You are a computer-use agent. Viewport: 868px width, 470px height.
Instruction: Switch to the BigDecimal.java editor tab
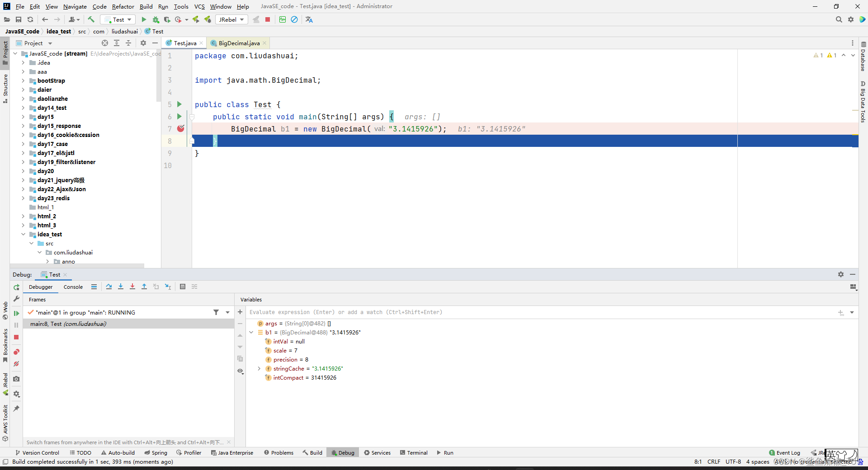(239, 43)
